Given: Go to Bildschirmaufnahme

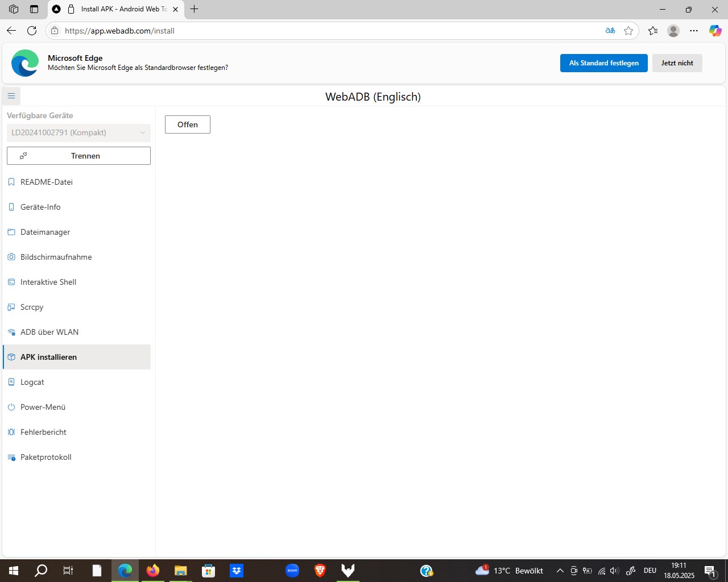Looking at the screenshot, I should [77, 257].
